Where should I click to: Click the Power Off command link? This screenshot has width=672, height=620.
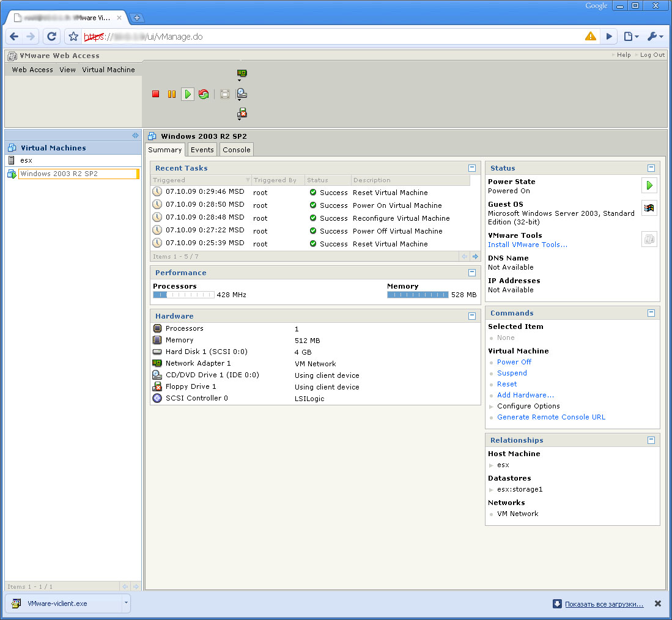514,362
